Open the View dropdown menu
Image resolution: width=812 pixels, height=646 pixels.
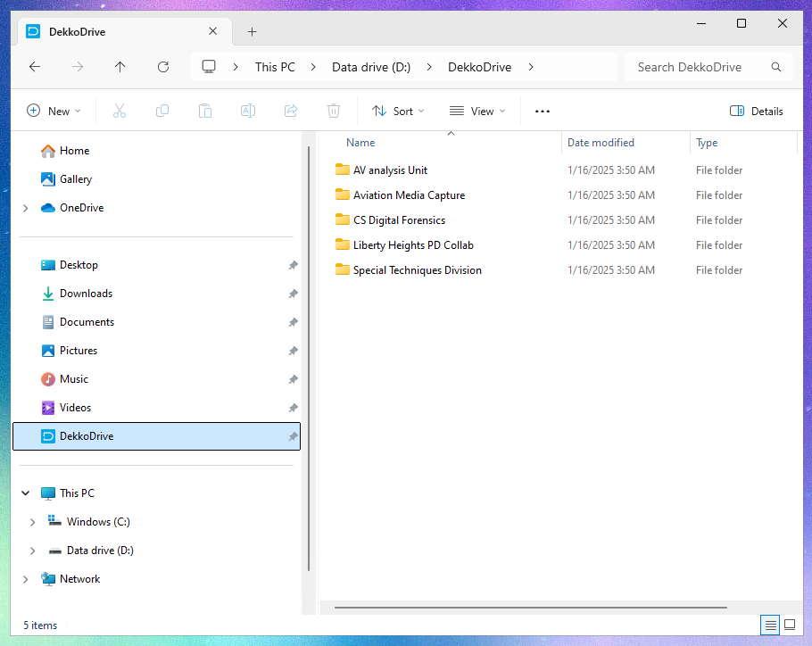[477, 111]
